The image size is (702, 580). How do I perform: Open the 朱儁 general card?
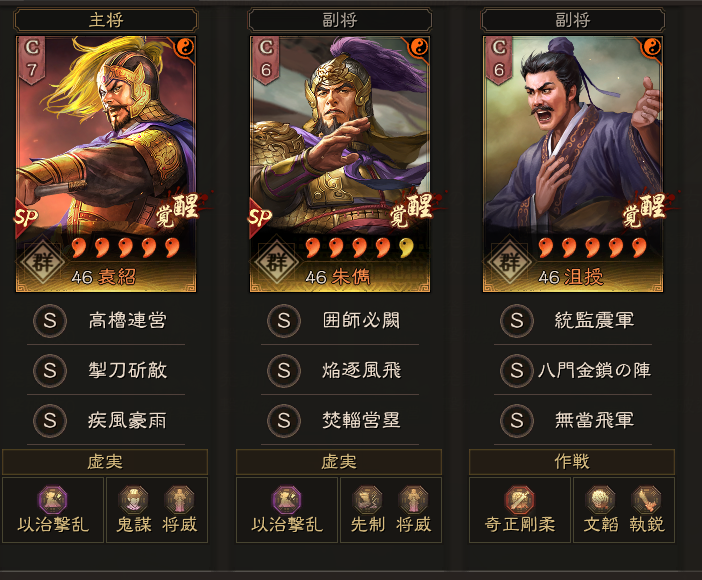click(x=340, y=164)
